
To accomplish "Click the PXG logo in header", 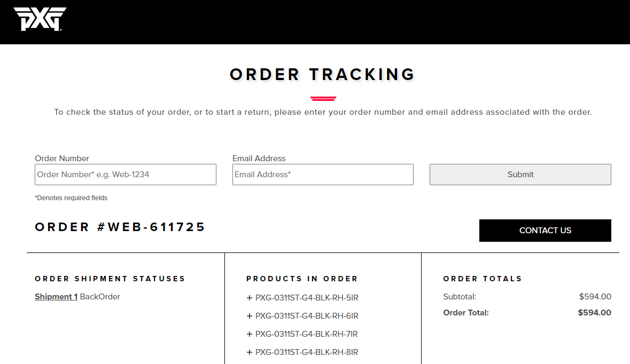I will tap(40, 19).
